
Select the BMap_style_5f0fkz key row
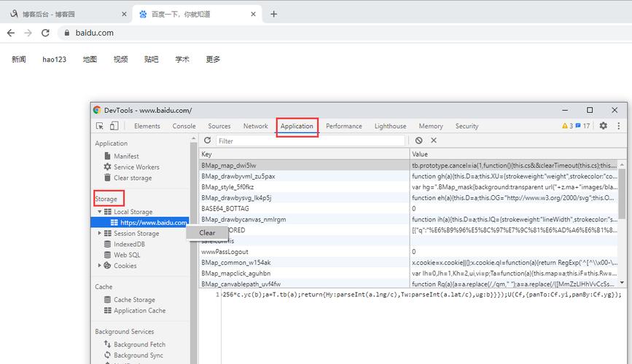point(304,187)
